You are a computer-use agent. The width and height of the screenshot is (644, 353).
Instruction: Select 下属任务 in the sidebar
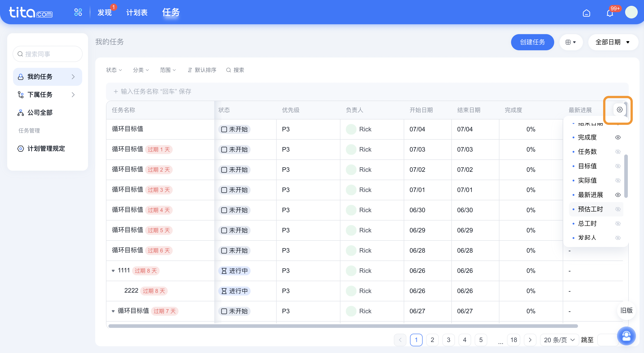[x=48, y=95]
